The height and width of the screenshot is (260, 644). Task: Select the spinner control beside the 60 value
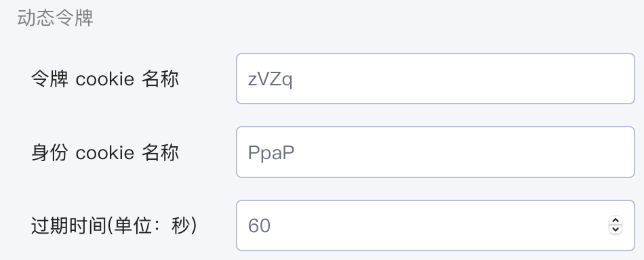point(616,225)
